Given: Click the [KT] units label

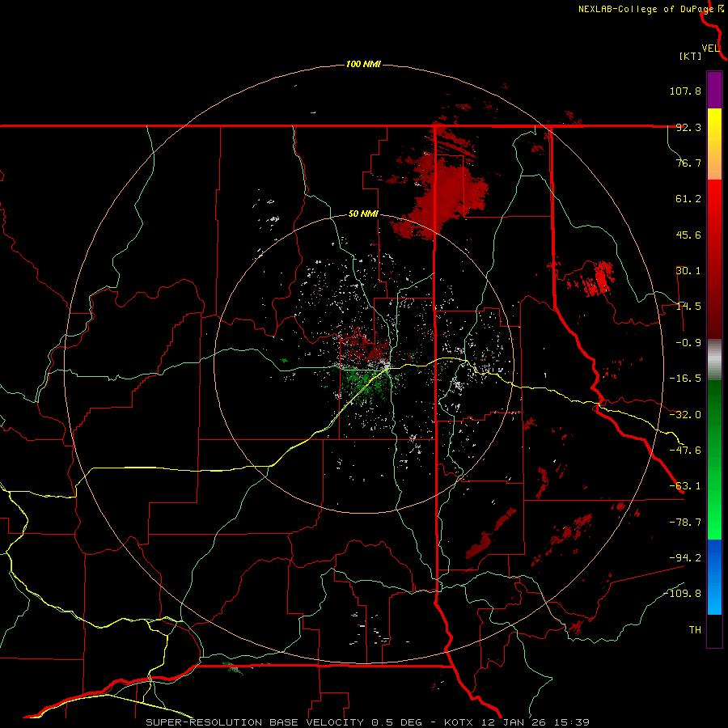Looking at the screenshot, I should click(691, 56).
